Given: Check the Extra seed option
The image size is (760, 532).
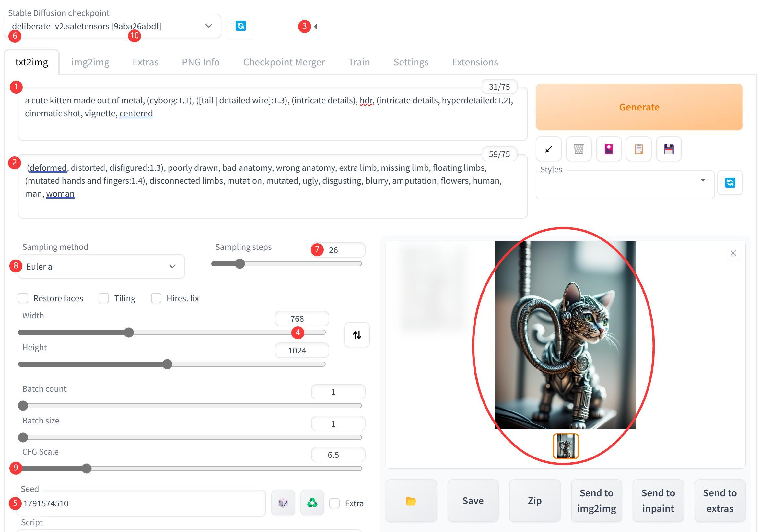Looking at the screenshot, I should 334,503.
